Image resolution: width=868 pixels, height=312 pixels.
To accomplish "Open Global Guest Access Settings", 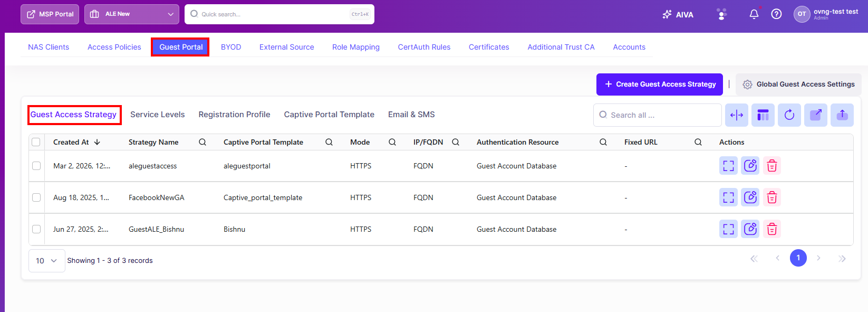I will 798,84.
